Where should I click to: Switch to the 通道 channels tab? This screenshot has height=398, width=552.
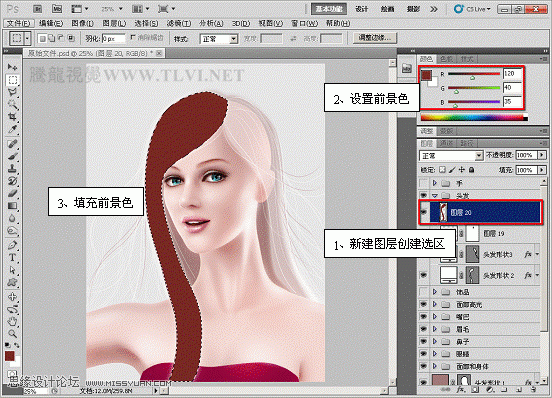coord(447,143)
